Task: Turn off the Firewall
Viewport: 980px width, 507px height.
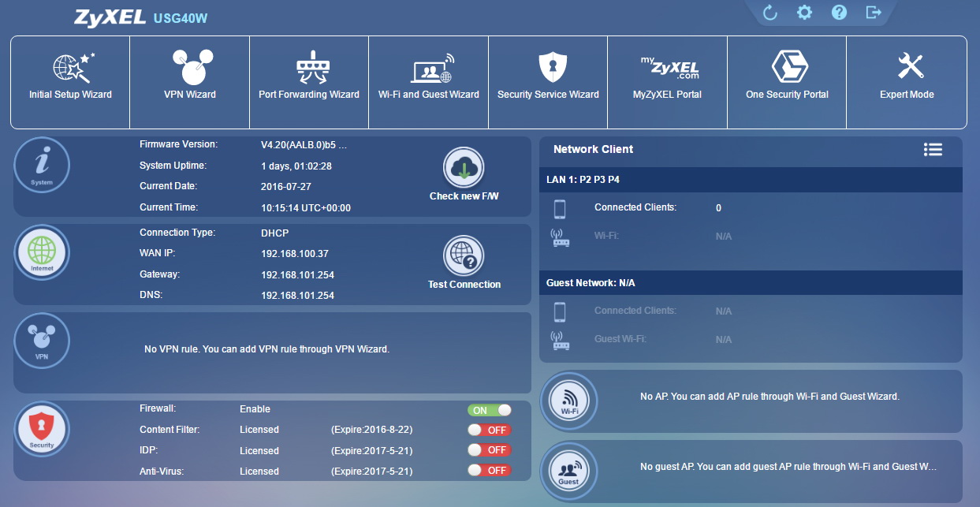Action: (x=489, y=409)
